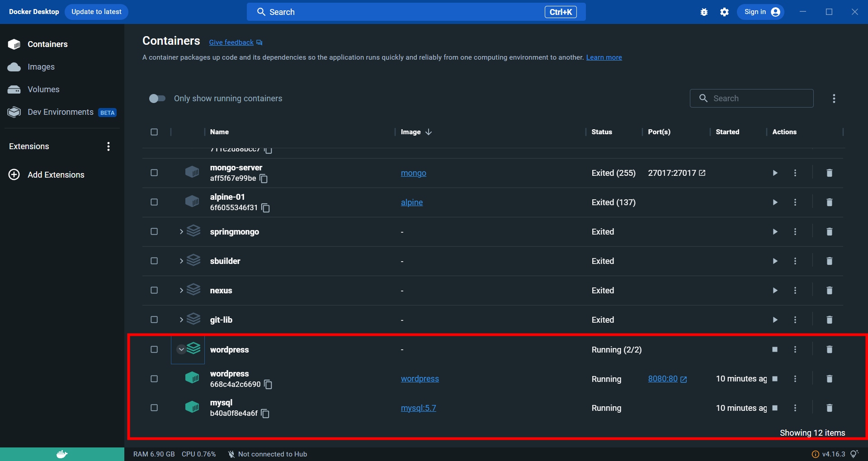Open mysql:5.7 image link
The width and height of the screenshot is (868, 461).
(419, 408)
